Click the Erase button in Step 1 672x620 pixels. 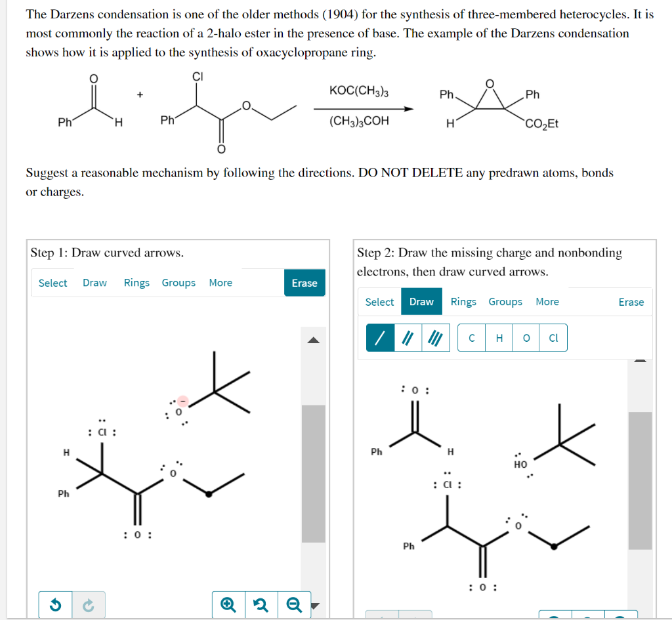(x=304, y=283)
